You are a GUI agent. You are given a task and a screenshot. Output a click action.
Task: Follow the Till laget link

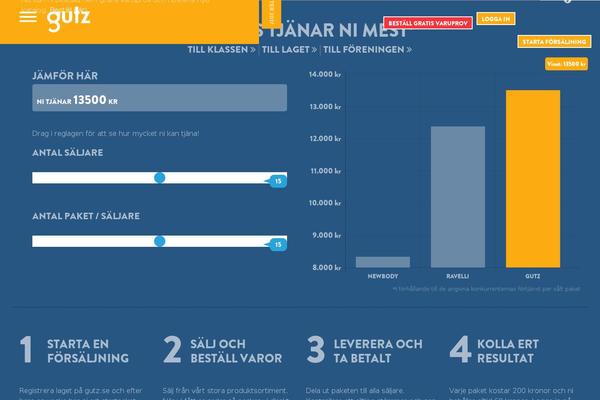click(289, 50)
